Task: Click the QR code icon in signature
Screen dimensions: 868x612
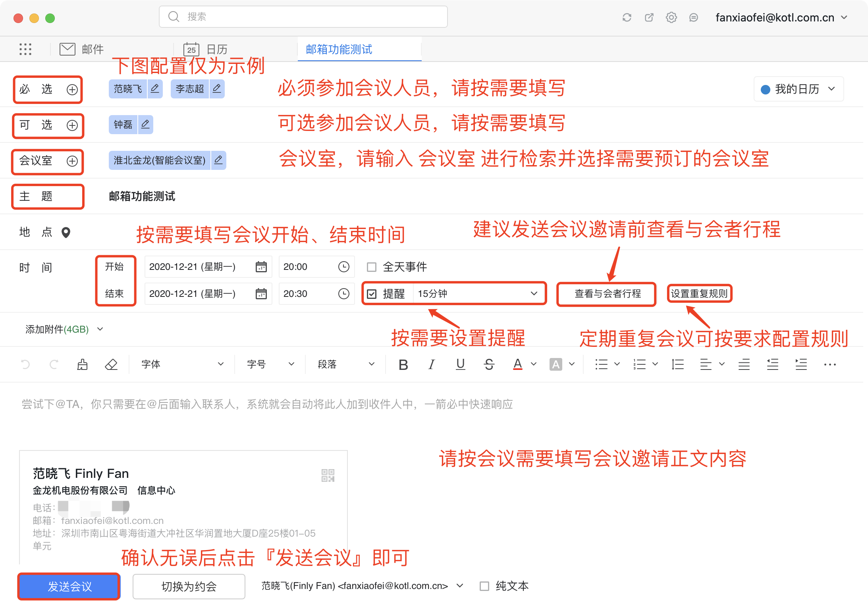Action: (328, 475)
